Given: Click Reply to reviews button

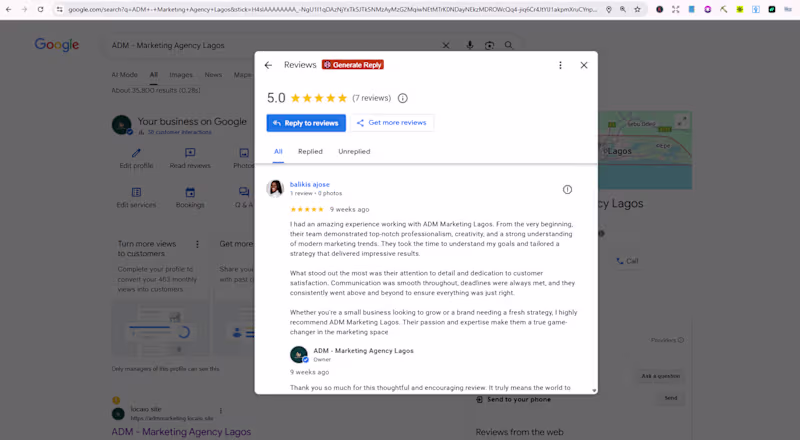Looking at the screenshot, I should point(306,123).
